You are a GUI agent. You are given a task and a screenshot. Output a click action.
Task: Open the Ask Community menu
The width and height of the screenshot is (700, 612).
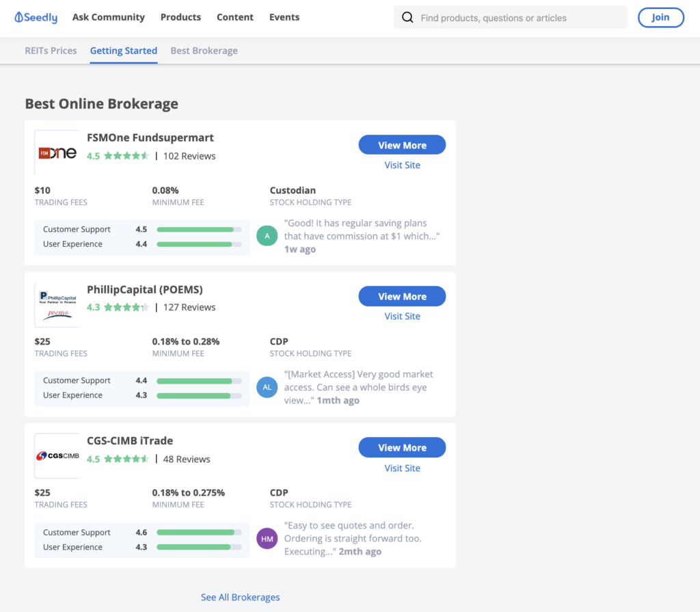coord(109,17)
